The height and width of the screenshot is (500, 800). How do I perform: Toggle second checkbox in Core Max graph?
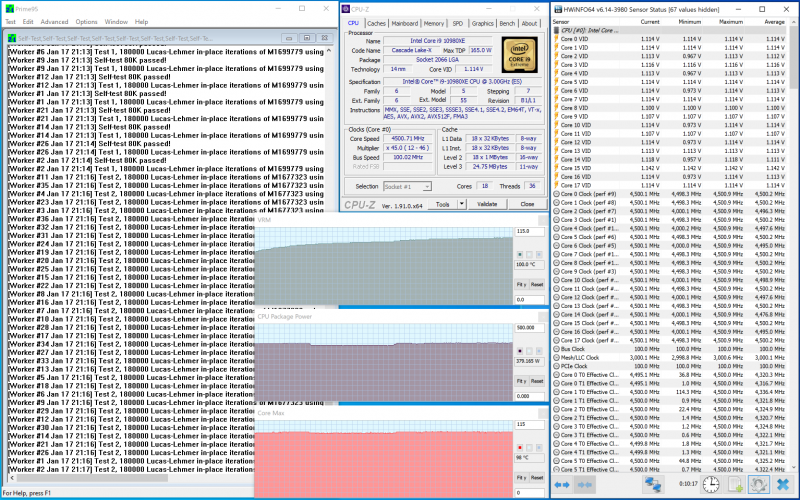coord(529,447)
